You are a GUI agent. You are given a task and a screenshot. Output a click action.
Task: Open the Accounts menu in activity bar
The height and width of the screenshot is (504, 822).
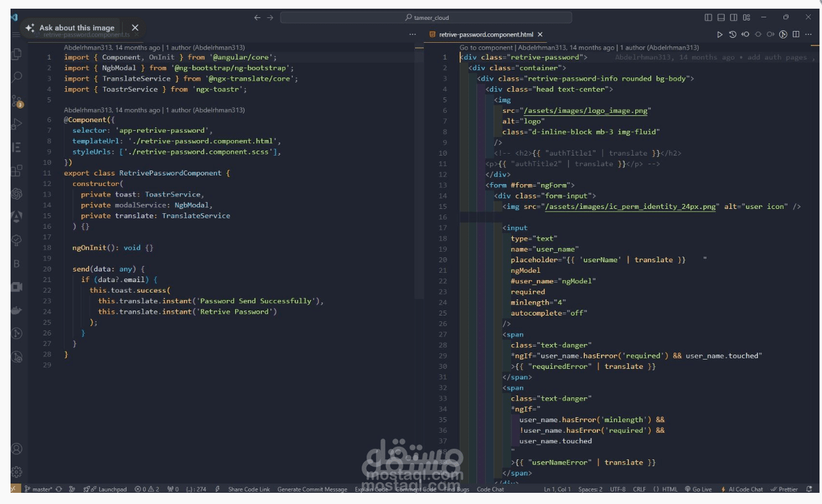[17, 448]
